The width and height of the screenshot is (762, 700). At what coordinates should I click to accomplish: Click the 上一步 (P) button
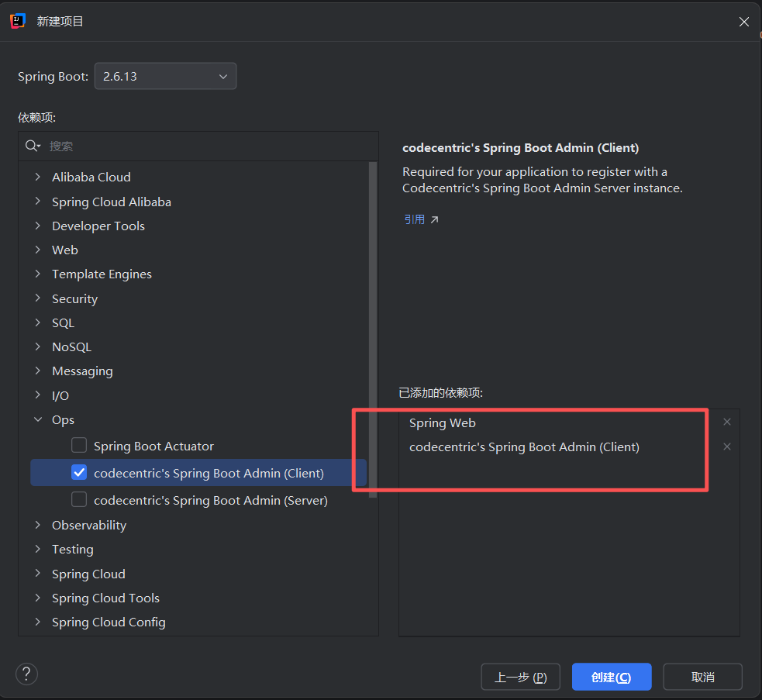click(x=520, y=677)
